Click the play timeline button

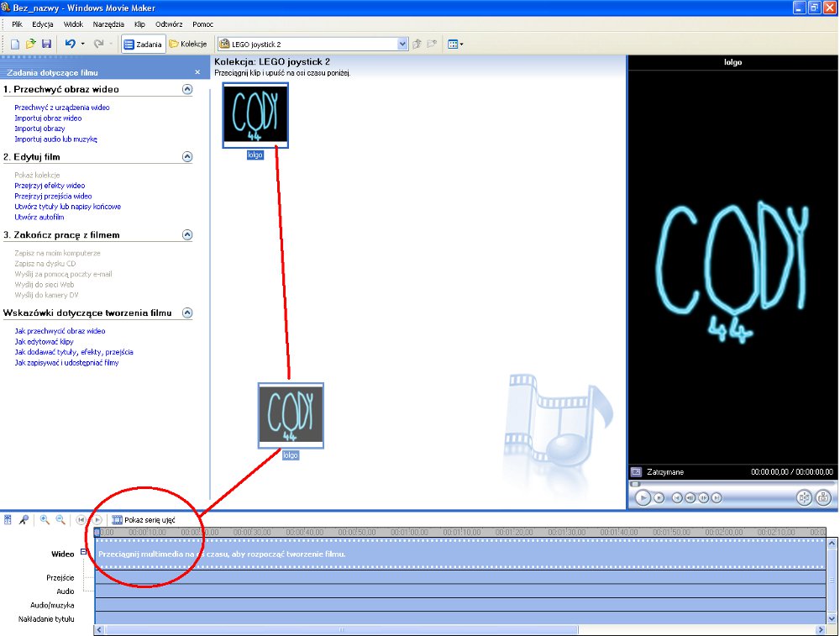(x=97, y=520)
